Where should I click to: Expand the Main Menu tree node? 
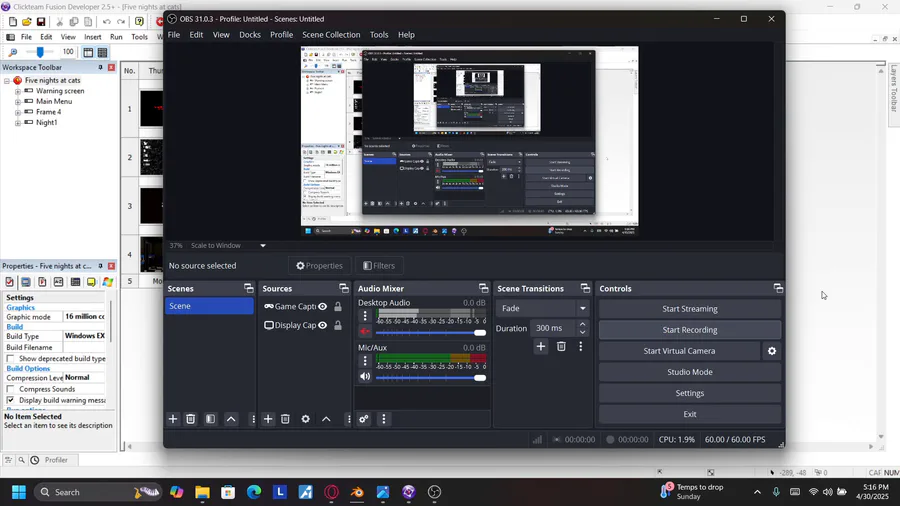[18, 102]
